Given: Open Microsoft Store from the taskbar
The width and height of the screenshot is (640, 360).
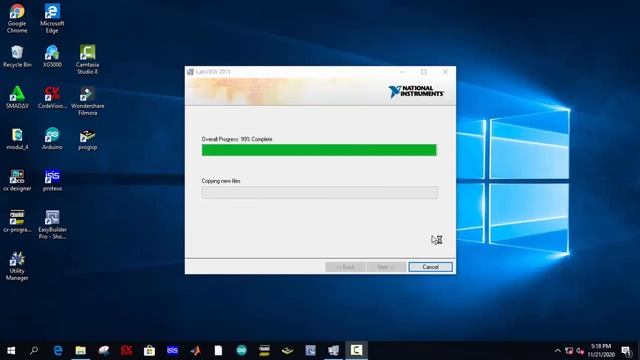Looking at the screenshot, I should tap(149, 350).
